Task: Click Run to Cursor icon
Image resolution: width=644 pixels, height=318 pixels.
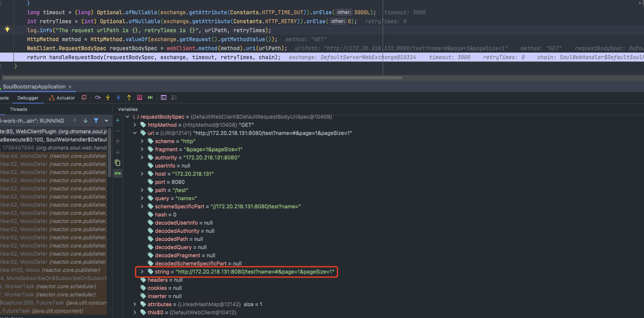Action: click(150, 97)
